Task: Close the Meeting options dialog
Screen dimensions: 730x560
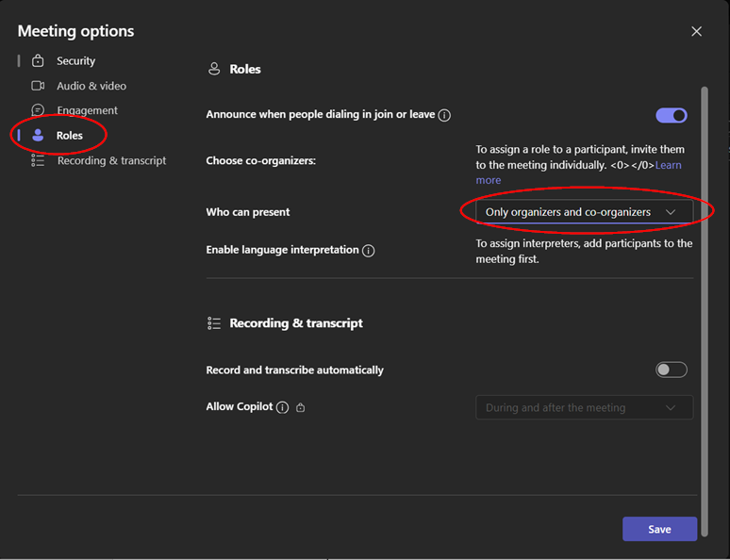Action: [x=696, y=31]
